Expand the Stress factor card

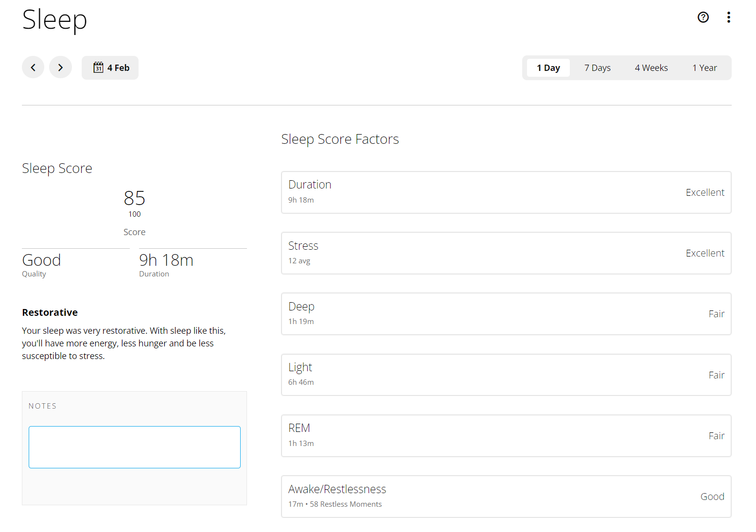click(506, 253)
